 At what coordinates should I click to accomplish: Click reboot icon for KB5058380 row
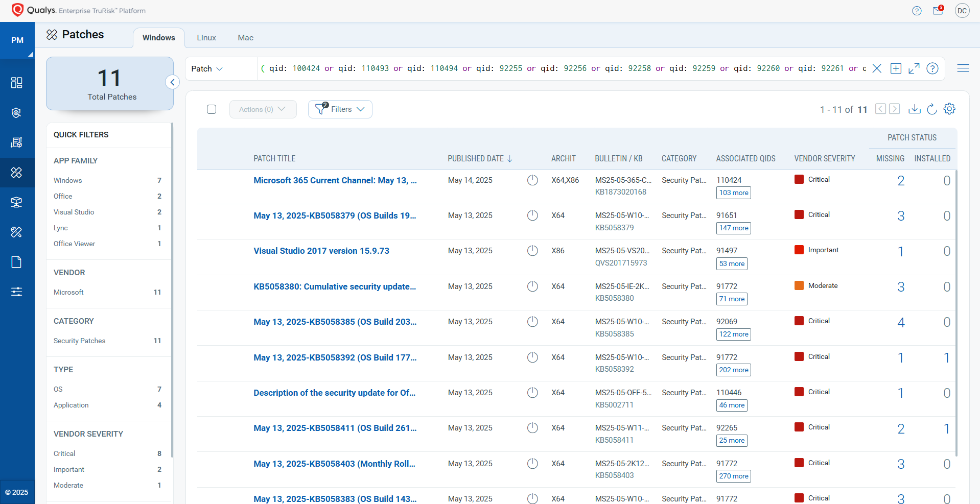click(532, 286)
